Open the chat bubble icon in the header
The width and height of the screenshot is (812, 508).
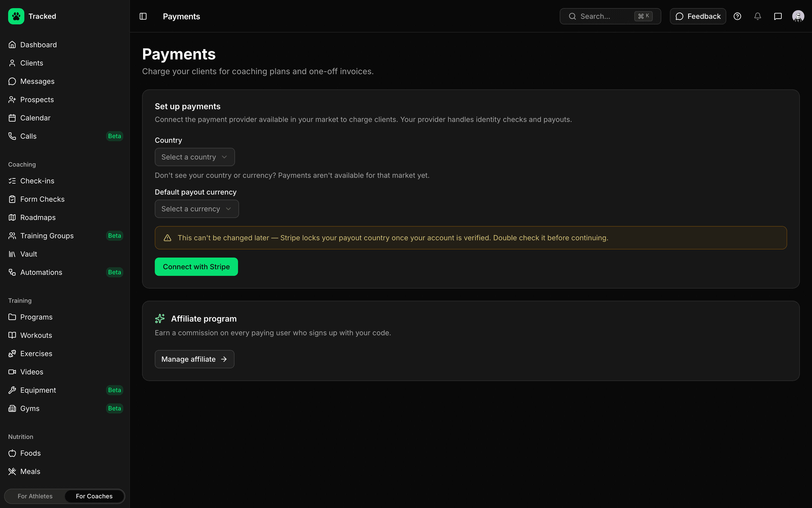(x=778, y=16)
